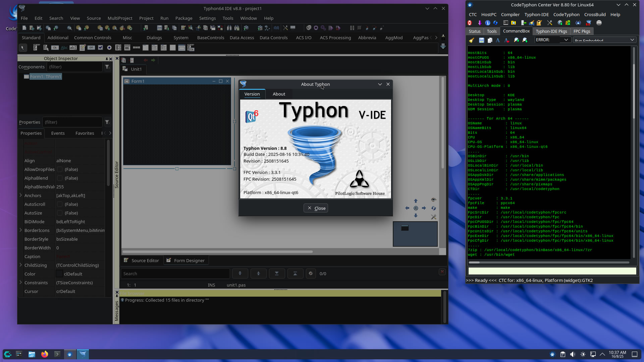Click the search next down-arrow button

pyautogui.click(x=240, y=274)
